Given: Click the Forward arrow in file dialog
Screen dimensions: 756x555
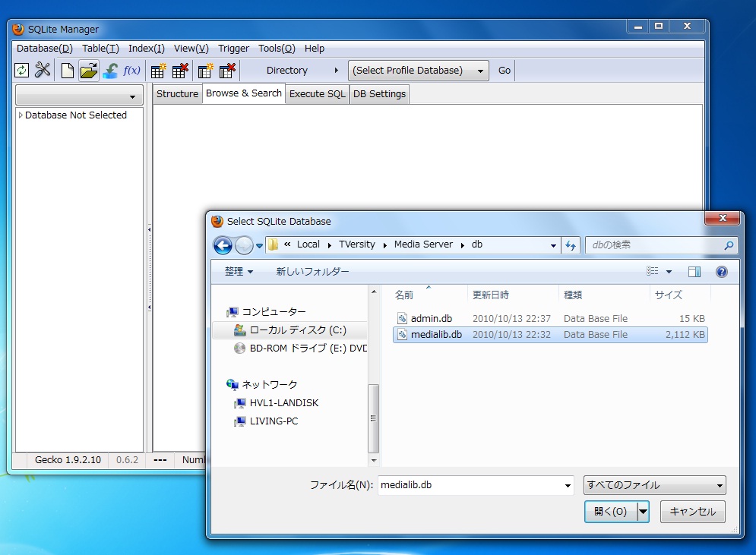Looking at the screenshot, I should tap(244, 246).
